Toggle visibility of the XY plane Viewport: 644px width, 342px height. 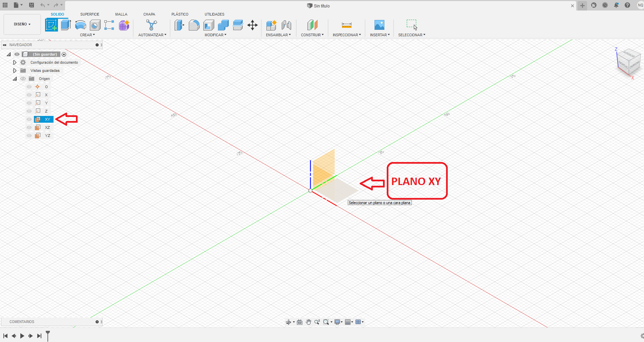tap(29, 119)
